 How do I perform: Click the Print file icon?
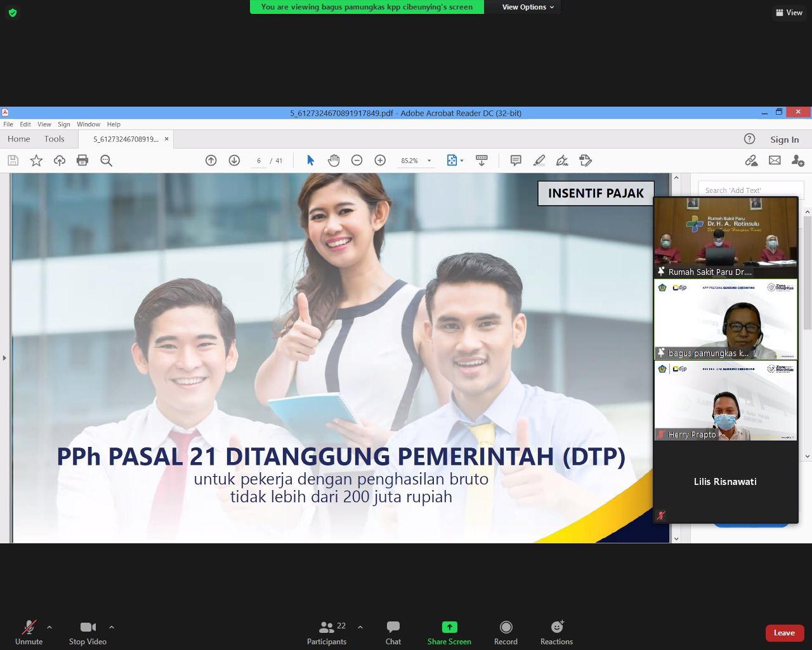[x=82, y=161]
